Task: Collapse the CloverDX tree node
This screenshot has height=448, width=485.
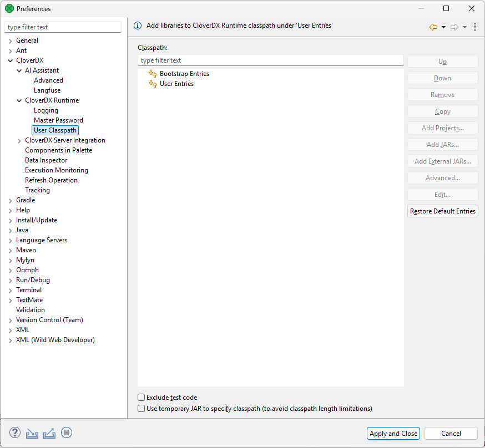Action: pos(10,60)
